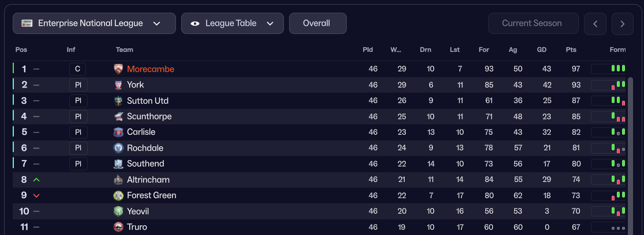Screen dimensions: 644x235
Task: Click the Scunthorpe club badge icon
Action: point(118,116)
